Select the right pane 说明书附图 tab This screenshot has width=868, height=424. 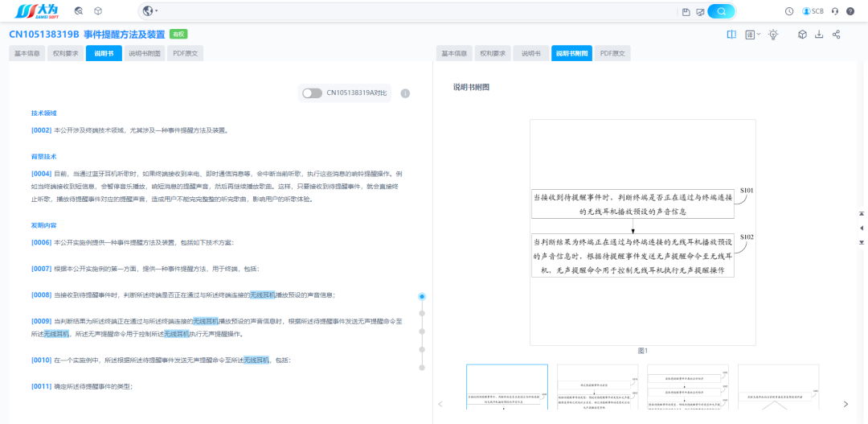(x=572, y=54)
